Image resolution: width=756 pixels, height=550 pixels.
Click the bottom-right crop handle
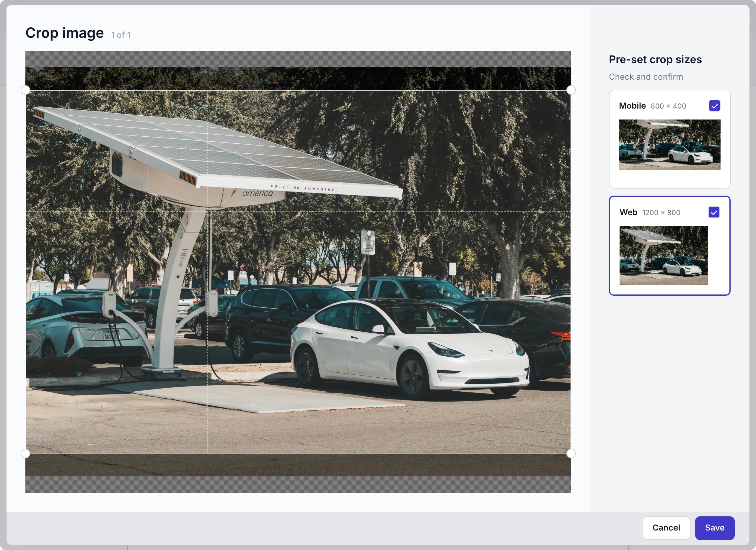pyautogui.click(x=571, y=454)
